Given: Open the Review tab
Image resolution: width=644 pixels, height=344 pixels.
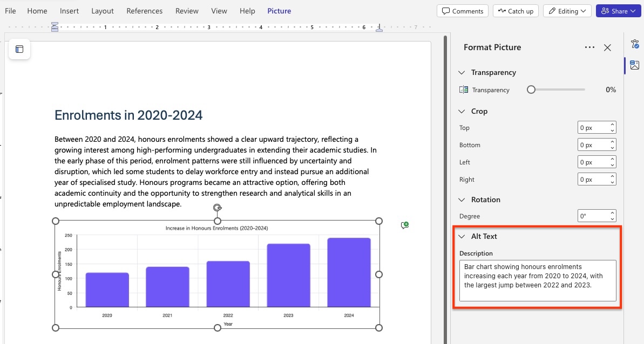Looking at the screenshot, I should 187,11.
